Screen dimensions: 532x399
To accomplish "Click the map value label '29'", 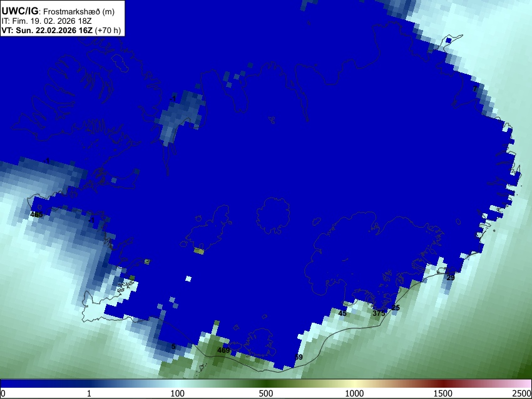I will click(450, 278).
